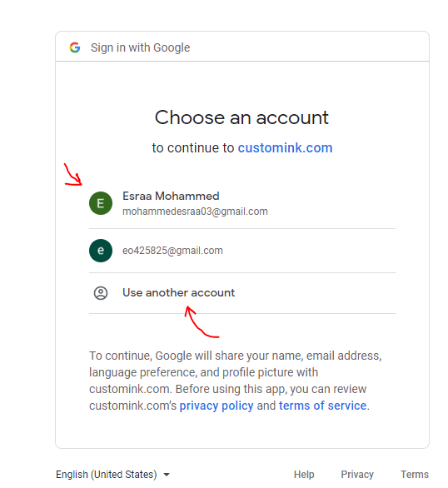Click the data sharing disclosure paragraph
This screenshot has height=488, width=448.
[236, 381]
